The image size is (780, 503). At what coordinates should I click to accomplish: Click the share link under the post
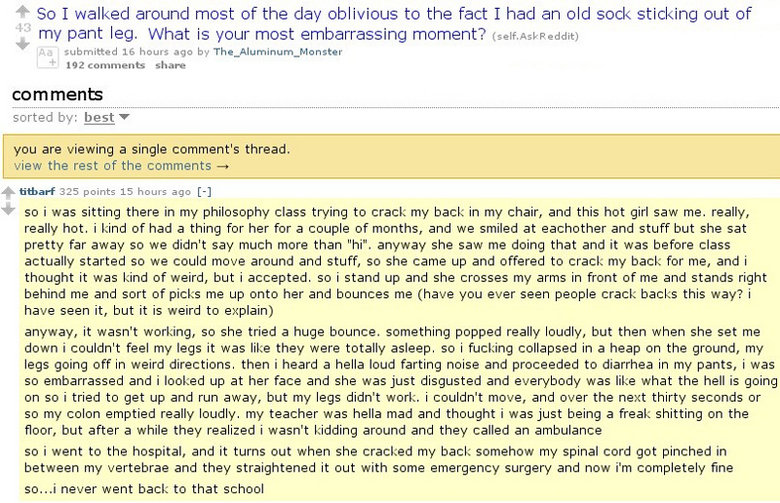[170, 65]
